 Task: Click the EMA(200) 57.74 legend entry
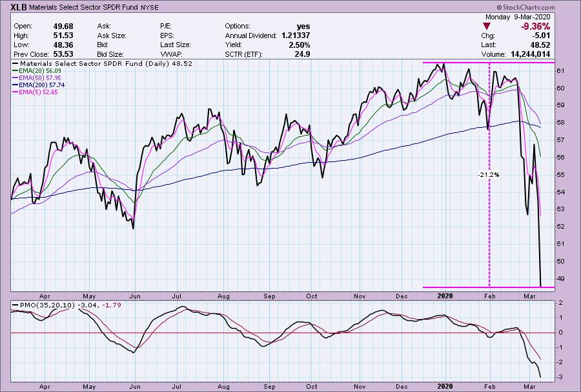click(39, 85)
